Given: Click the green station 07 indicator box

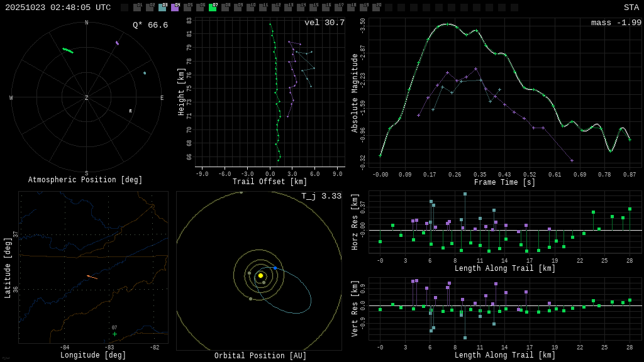Looking at the screenshot, I should click(x=213, y=8).
